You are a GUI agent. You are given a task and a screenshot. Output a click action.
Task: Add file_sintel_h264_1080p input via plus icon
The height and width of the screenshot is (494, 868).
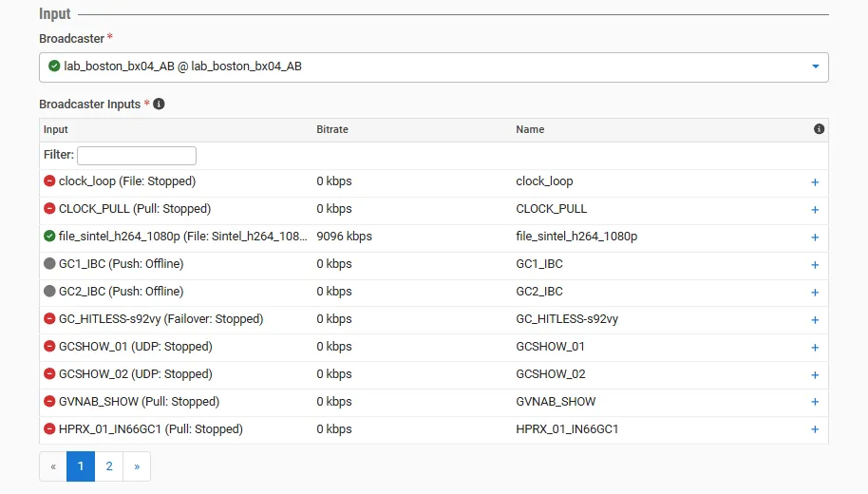(815, 237)
